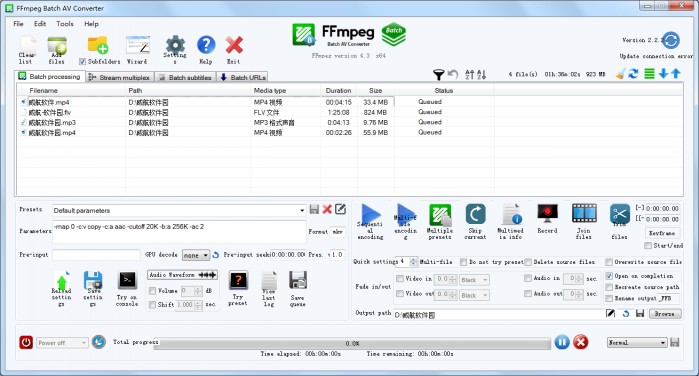Start Sequential encoding with play icon
Image resolution: width=699 pixels, height=376 pixels.
tap(370, 215)
